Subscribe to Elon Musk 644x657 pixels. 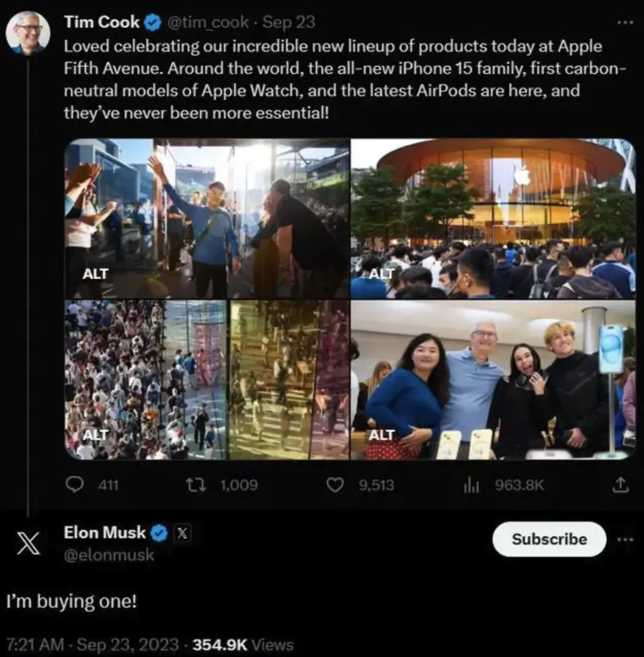[x=549, y=539]
